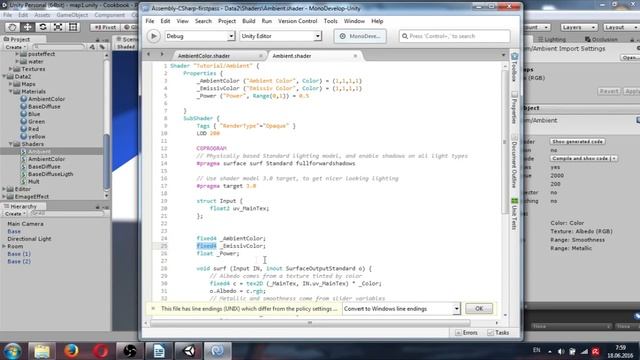Show the Errors pad
This screenshot has width=640, height=360.
[x=467, y=333]
